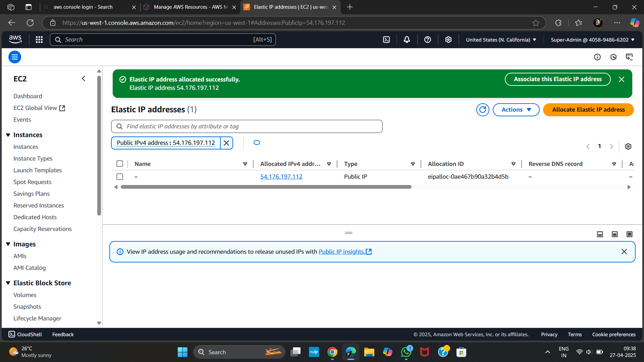
Task: Sort by Reverse DNS record column arrow
Action: 614,164
